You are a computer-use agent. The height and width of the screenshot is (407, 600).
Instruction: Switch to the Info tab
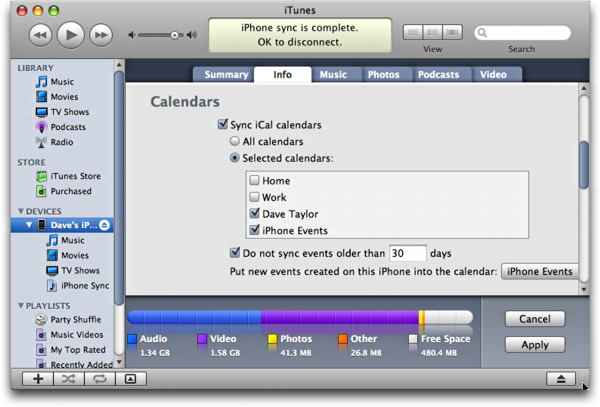[x=282, y=75]
